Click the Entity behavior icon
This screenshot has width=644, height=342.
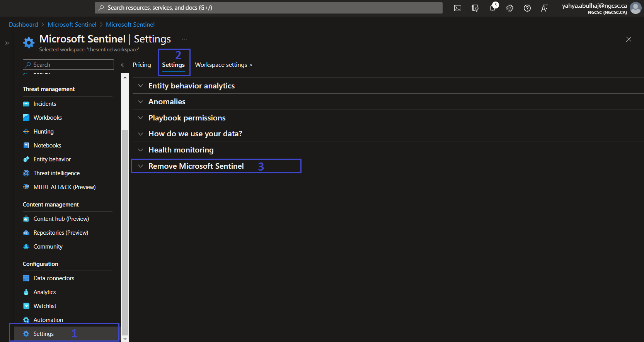(x=26, y=159)
